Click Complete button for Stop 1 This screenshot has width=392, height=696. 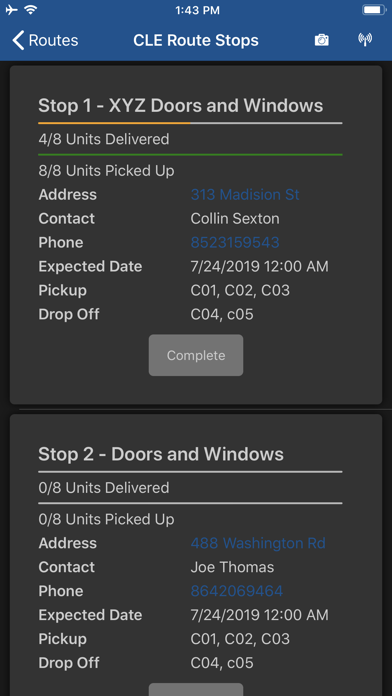point(196,355)
